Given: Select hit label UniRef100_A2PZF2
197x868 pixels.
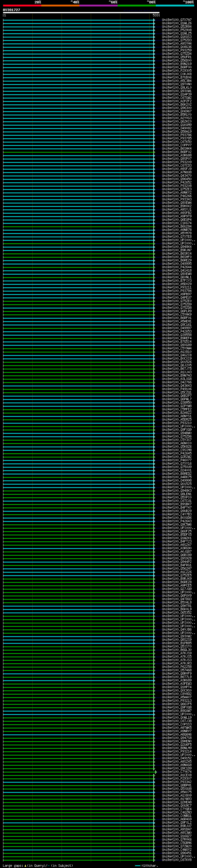Looking at the screenshot, I should 177,101.
